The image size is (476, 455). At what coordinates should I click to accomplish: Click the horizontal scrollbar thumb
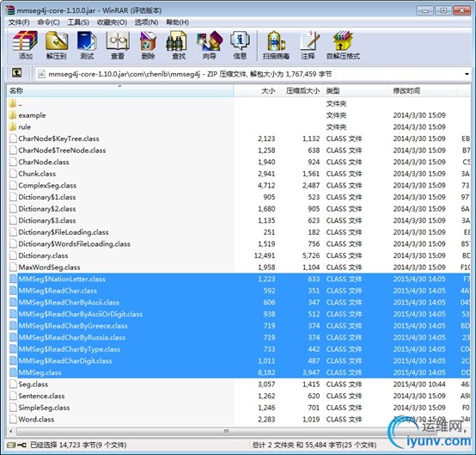coord(226,431)
